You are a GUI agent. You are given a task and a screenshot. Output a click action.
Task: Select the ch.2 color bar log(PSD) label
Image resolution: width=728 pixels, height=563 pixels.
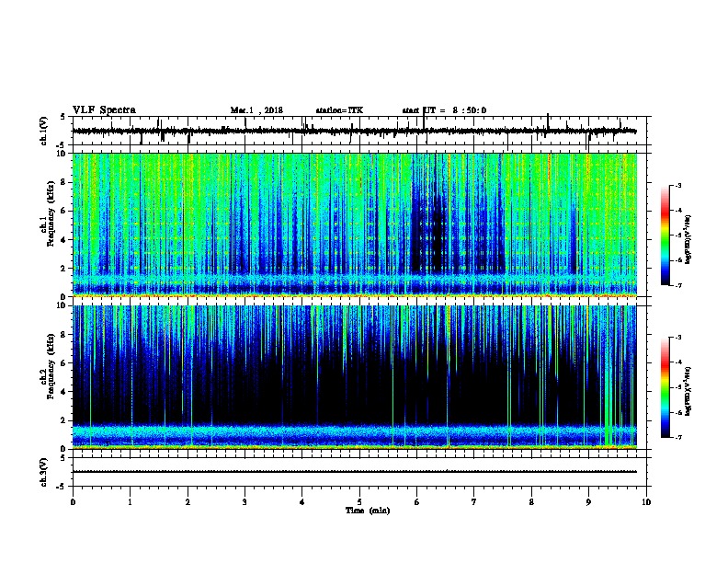[688, 391]
